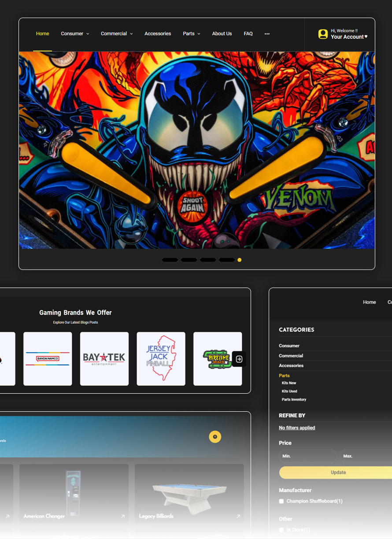
Task: Click the Price filter label
Action: tap(285, 443)
